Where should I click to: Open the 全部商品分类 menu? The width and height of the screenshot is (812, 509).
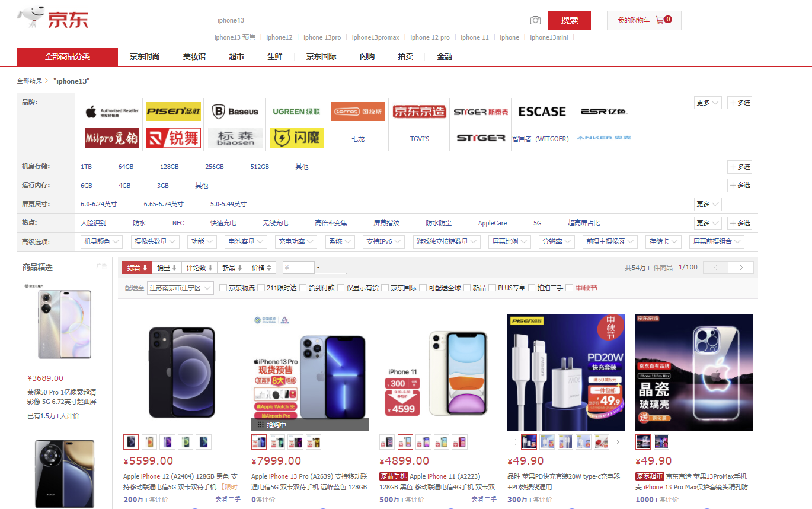pyautogui.click(x=68, y=57)
